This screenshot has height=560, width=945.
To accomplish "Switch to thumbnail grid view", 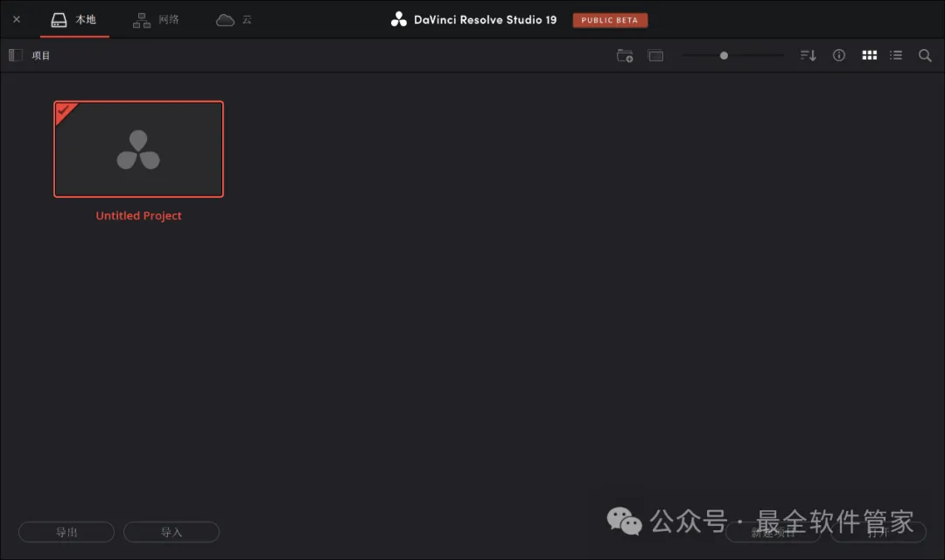I will click(x=869, y=55).
